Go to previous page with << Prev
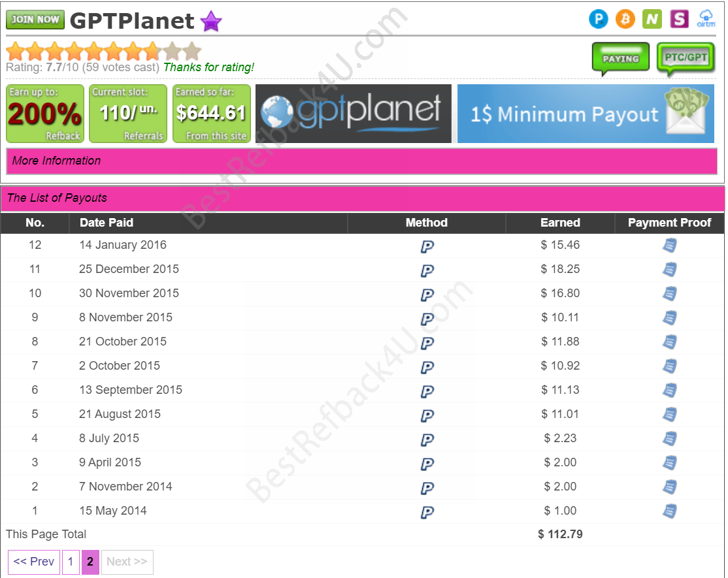728x578 pixels. (x=34, y=562)
